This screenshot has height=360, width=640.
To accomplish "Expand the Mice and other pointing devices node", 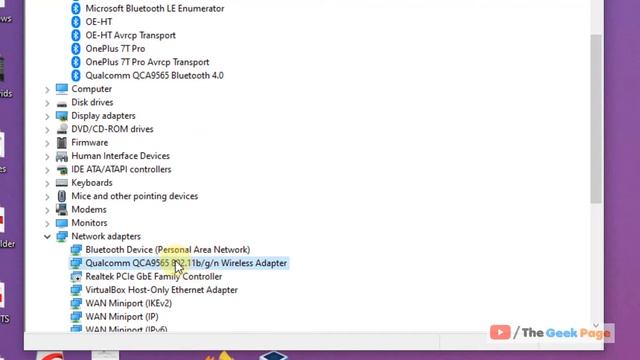I will (x=47, y=197).
